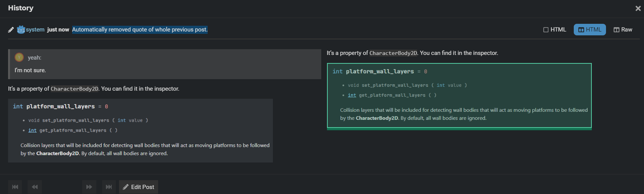The height and width of the screenshot is (194, 644).
Task: Click the 'just now' timestamp
Action: [x=58, y=30]
